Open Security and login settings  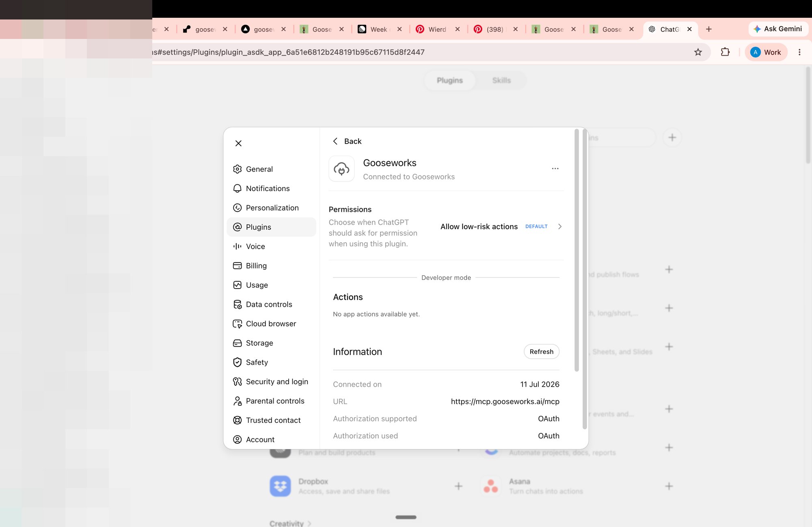(271, 382)
